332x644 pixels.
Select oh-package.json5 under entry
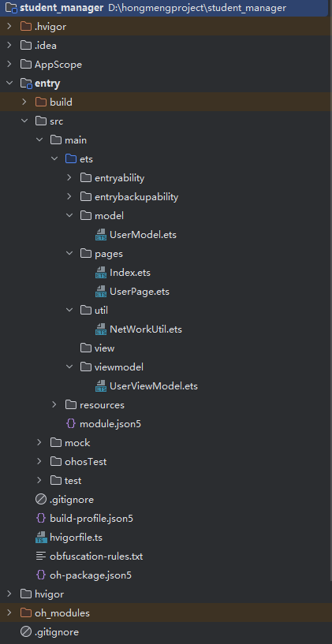tap(91, 575)
